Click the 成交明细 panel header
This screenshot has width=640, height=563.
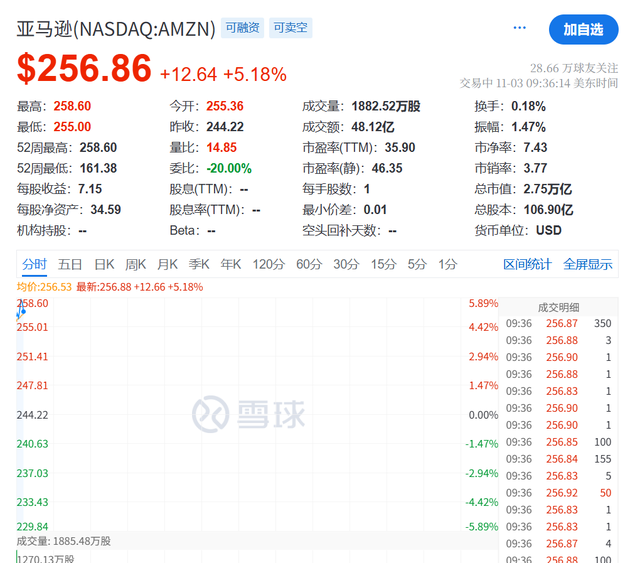(558, 307)
